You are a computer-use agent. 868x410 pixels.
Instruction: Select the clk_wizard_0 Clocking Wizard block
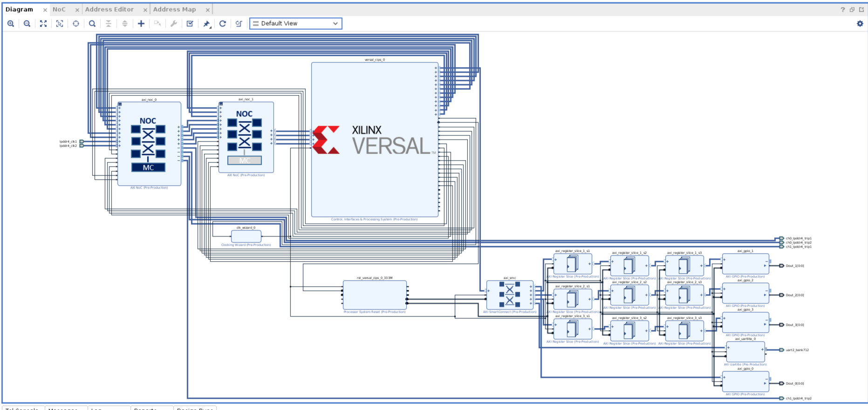pos(246,236)
